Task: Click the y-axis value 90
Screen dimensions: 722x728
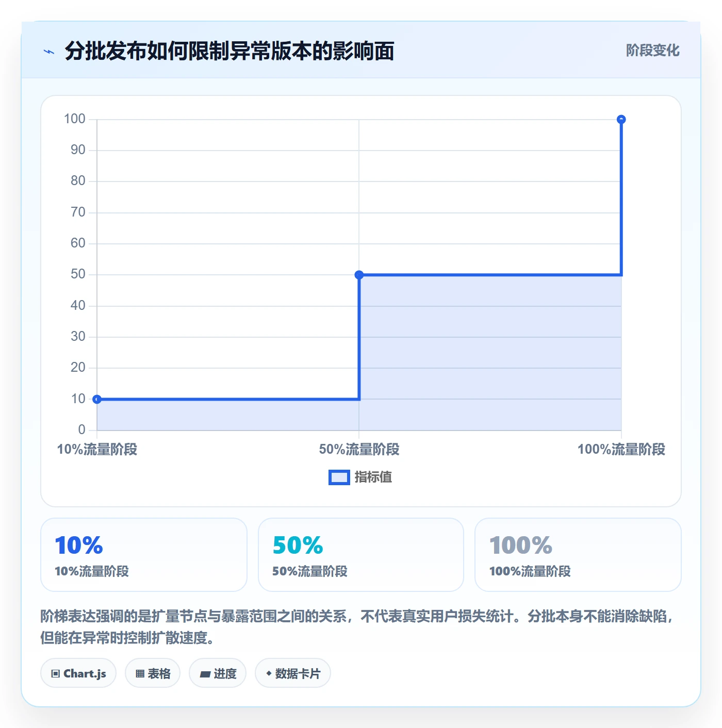Action: [x=78, y=150]
